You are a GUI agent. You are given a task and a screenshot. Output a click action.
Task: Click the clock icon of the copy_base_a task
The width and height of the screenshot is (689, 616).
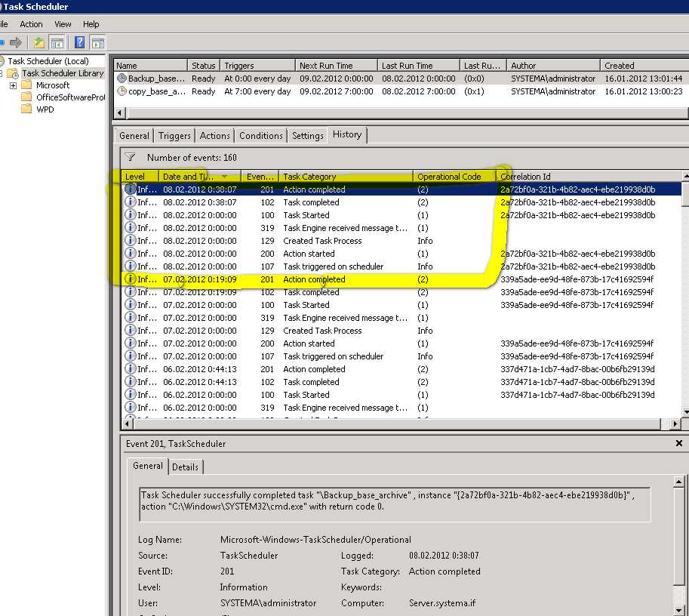(121, 91)
